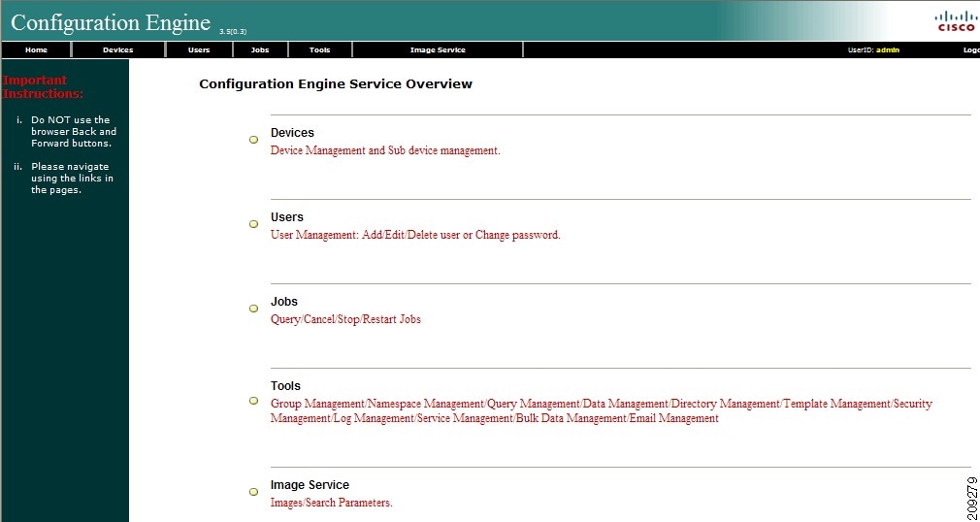Click the bullet icon next to Tools
Screen dimensions: 980x522
coord(254,401)
